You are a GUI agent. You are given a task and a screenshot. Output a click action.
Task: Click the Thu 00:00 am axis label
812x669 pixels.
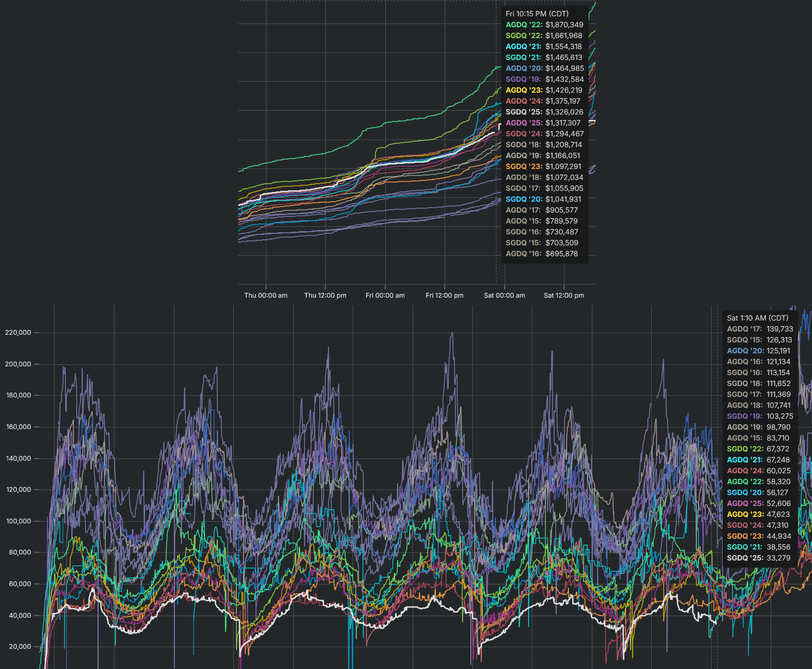tap(266, 296)
